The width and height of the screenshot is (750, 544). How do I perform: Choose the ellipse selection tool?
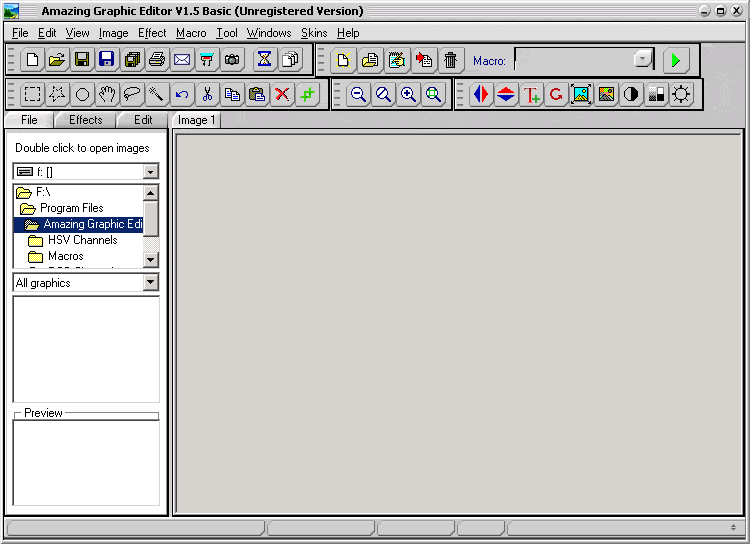[x=82, y=94]
